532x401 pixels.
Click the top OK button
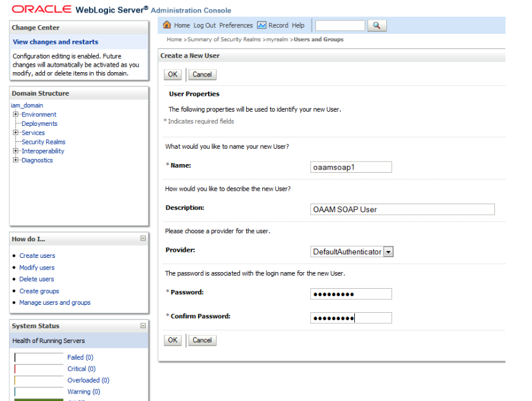(173, 75)
